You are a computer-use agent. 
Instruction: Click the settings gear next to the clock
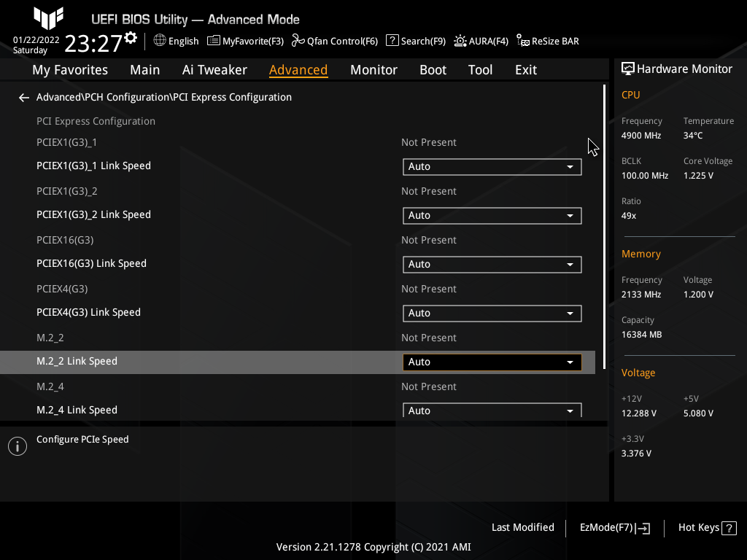coord(131,37)
